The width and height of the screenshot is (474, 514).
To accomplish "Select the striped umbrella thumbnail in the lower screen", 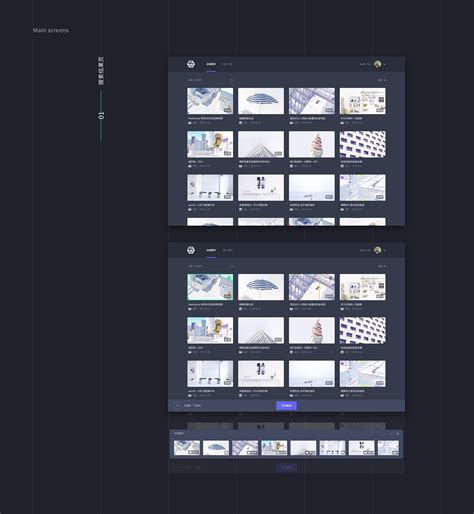I will pyautogui.click(x=261, y=287).
